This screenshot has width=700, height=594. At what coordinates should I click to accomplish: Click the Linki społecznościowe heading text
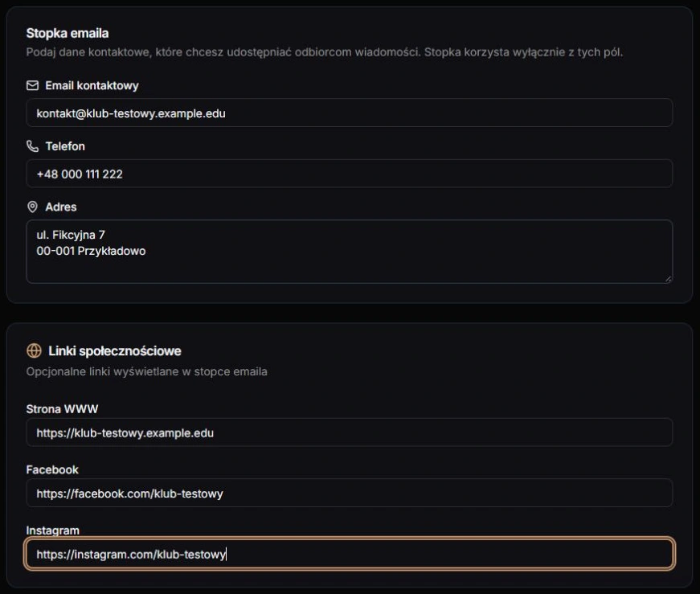click(x=115, y=351)
